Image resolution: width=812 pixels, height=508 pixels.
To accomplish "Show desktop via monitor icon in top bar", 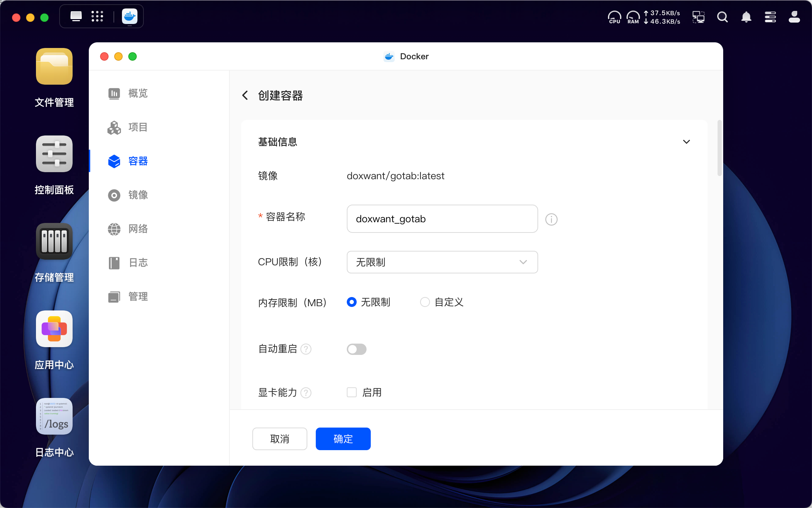I will (x=76, y=16).
